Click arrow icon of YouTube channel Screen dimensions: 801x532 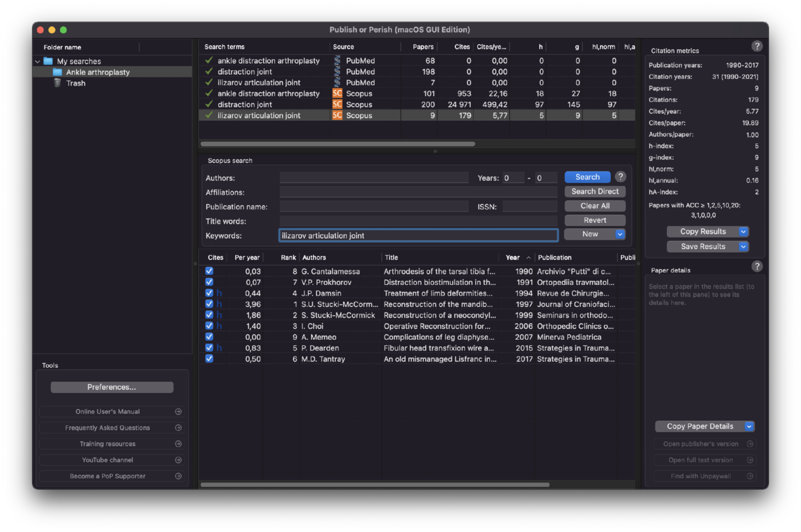tap(178, 460)
